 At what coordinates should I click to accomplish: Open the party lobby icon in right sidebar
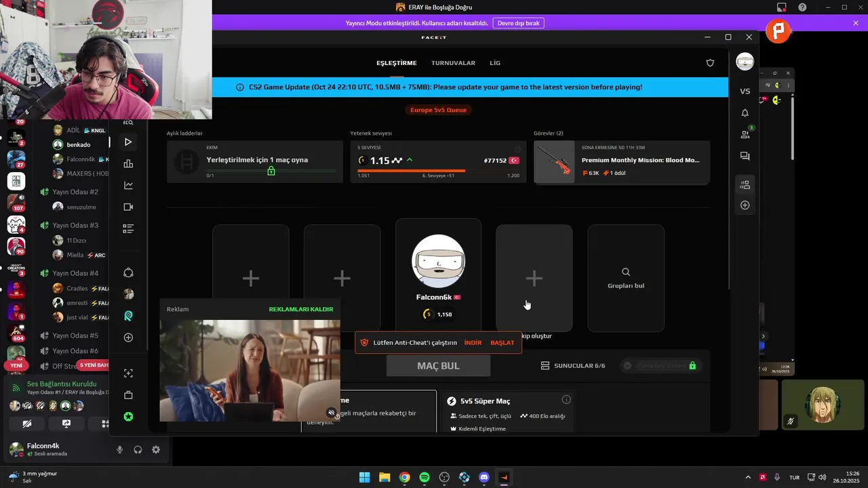coord(745,184)
